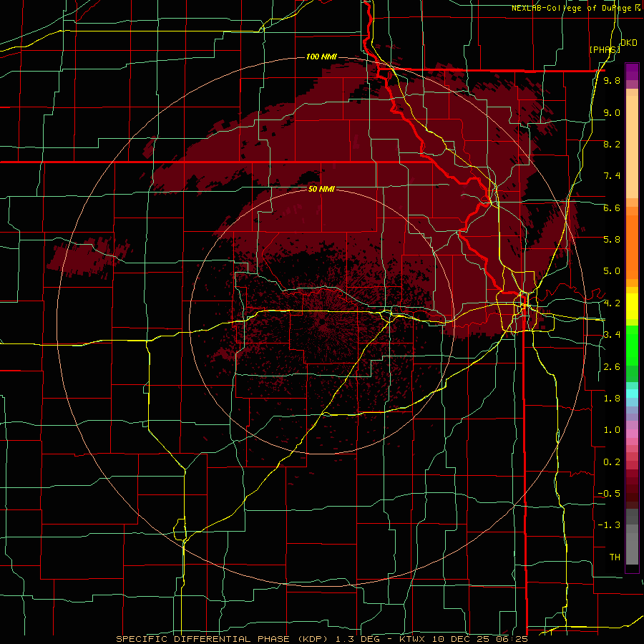This screenshot has height=644, width=644.
Task: Click the 5.8 scale label
Action: 612,240
